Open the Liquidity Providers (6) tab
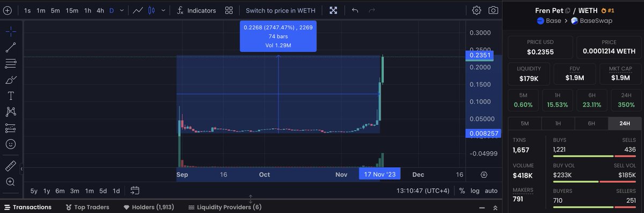Viewport: 644px width, 213px height. [224, 207]
